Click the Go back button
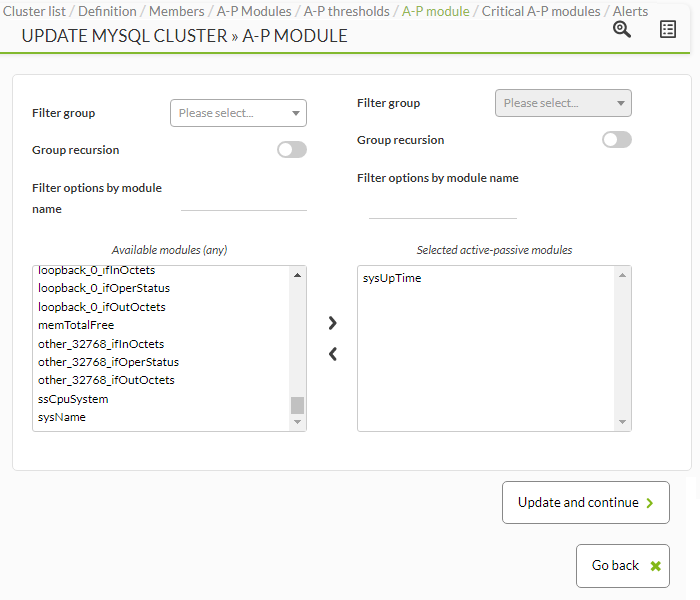Image resolution: width=700 pixels, height=600 pixels. click(x=623, y=566)
